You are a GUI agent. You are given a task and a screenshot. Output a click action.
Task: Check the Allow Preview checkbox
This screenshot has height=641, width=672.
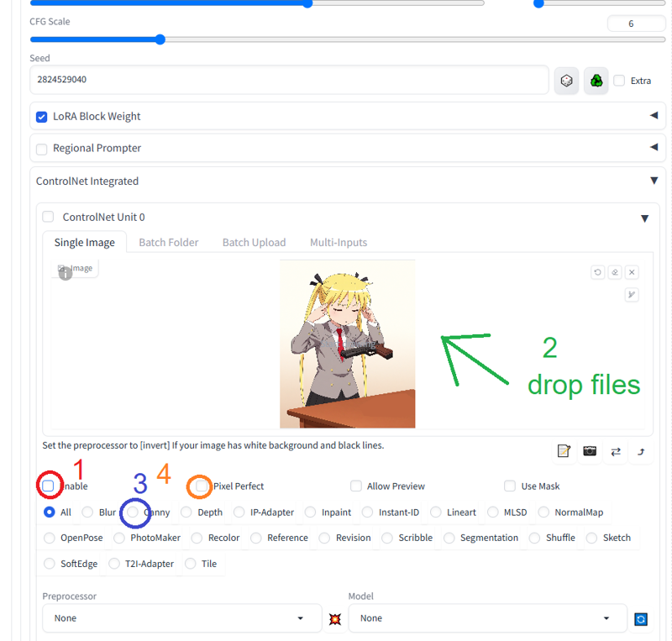[x=355, y=486]
